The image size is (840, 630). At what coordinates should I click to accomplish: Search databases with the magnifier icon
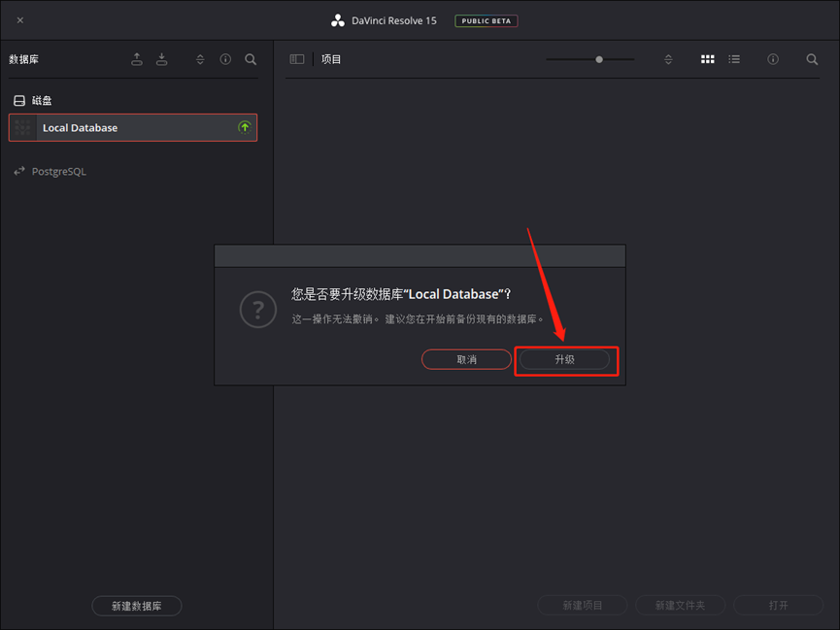tap(251, 59)
